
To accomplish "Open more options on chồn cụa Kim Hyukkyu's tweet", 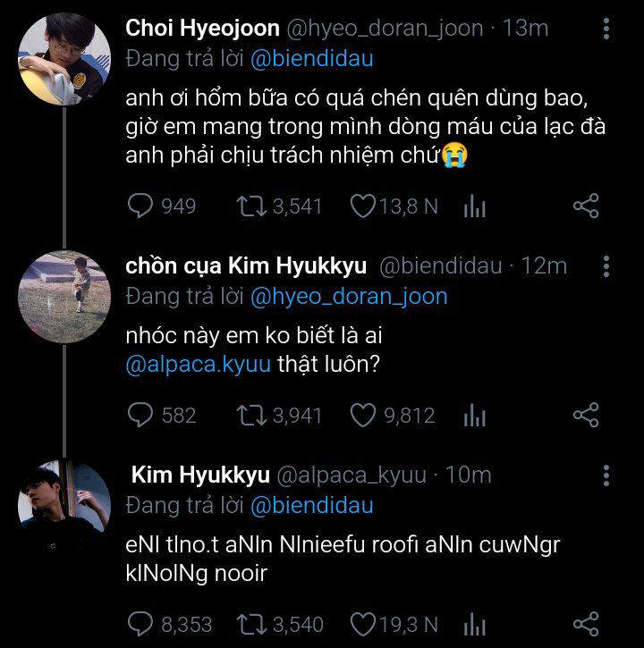I will tap(606, 266).
